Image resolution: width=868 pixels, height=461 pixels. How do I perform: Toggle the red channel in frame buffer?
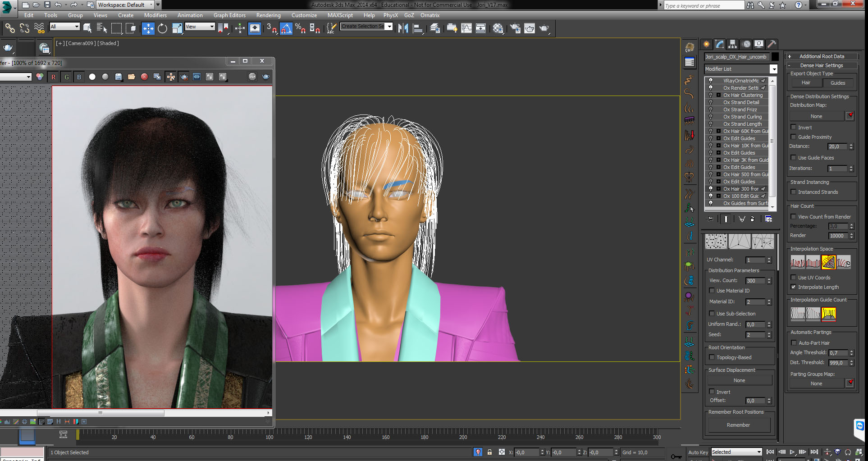tap(53, 77)
